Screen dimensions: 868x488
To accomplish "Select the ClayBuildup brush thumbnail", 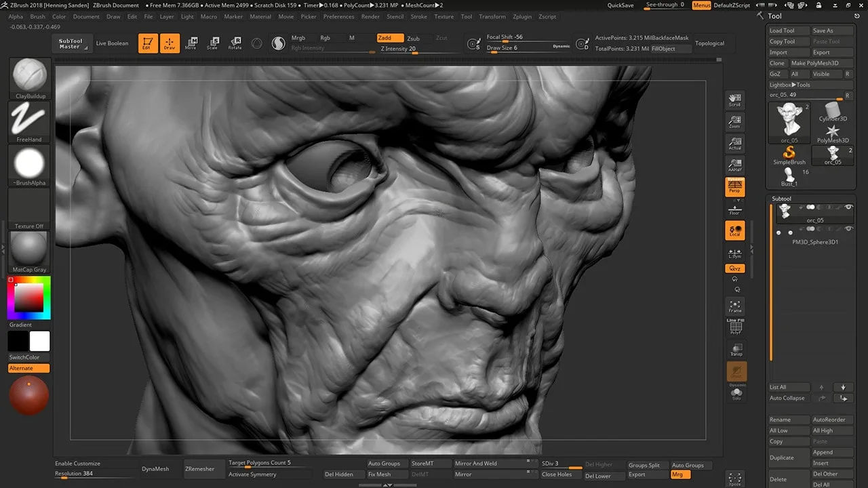I will point(30,75).
